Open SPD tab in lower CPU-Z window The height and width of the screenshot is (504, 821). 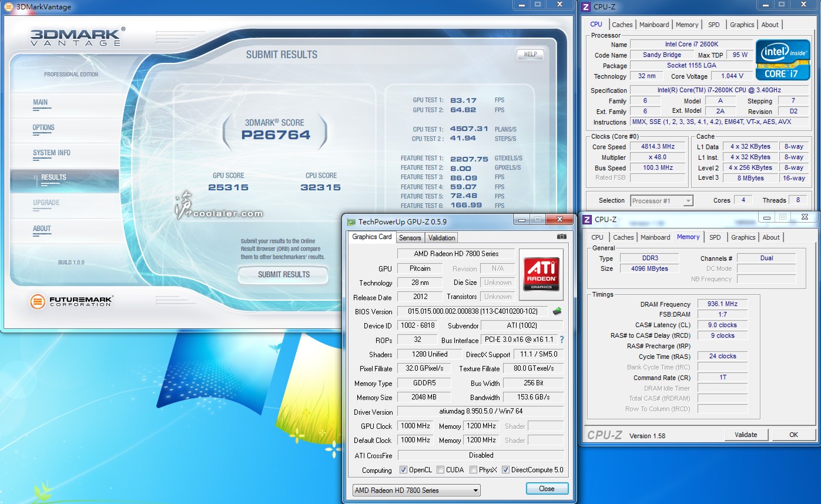(715, 237)
